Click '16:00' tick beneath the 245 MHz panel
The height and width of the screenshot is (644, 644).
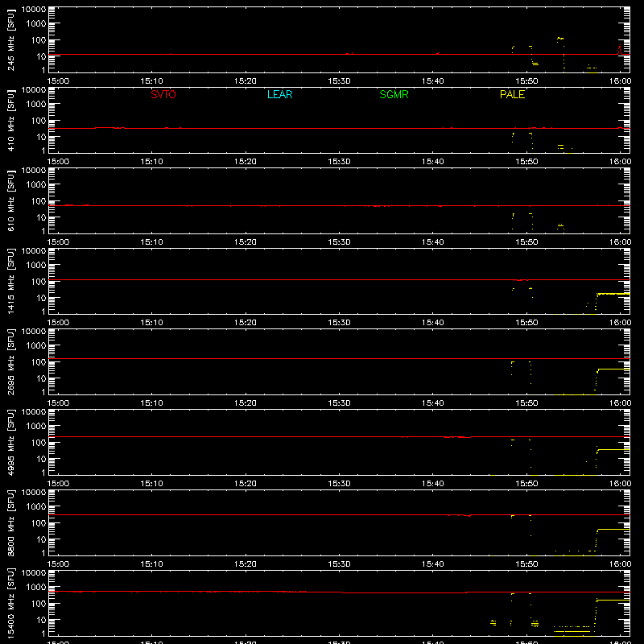pyautogui.click(x=620, y=81)
